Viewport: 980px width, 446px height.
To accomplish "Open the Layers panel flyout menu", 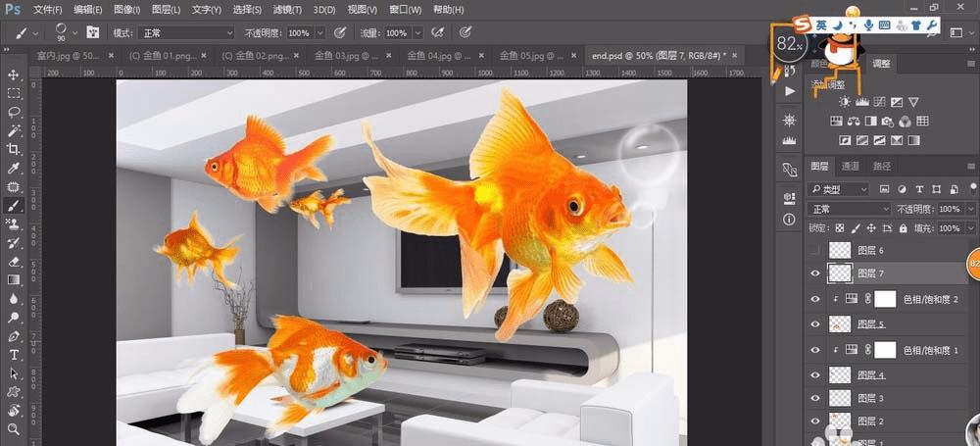I will tap(970, 167).
